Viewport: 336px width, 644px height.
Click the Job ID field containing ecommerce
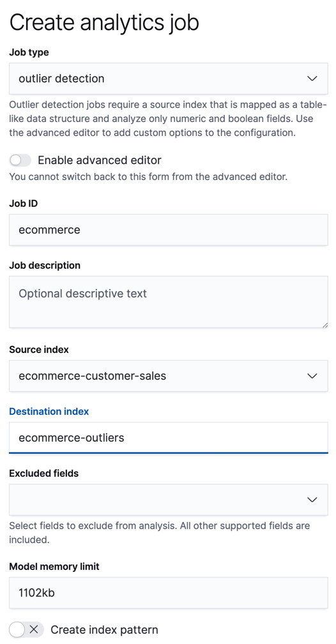tap(168, 230)
